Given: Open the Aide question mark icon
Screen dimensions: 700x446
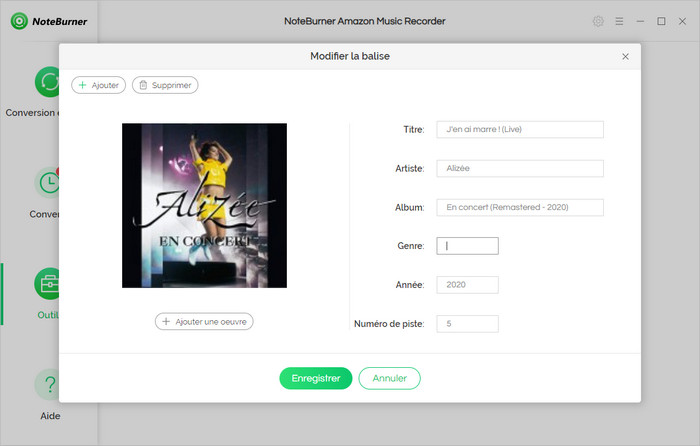Looking at the screenshot, I should tap(47, 384).
